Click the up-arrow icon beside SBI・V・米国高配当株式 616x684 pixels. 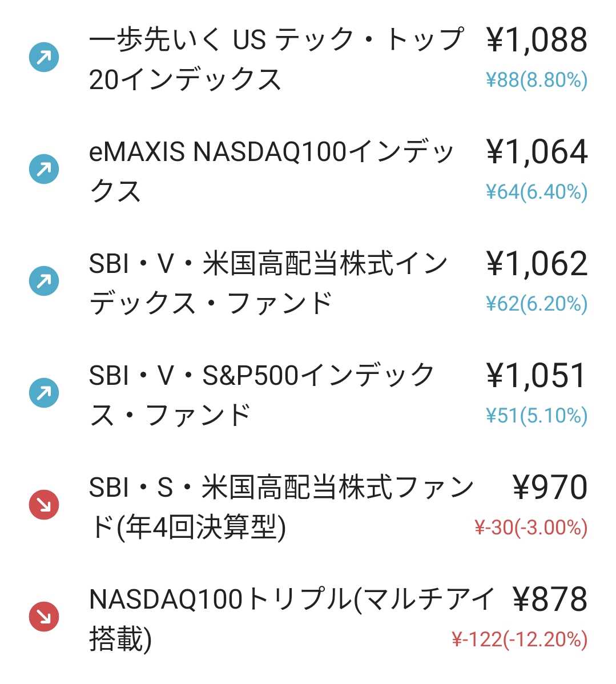tap(44, 281)
